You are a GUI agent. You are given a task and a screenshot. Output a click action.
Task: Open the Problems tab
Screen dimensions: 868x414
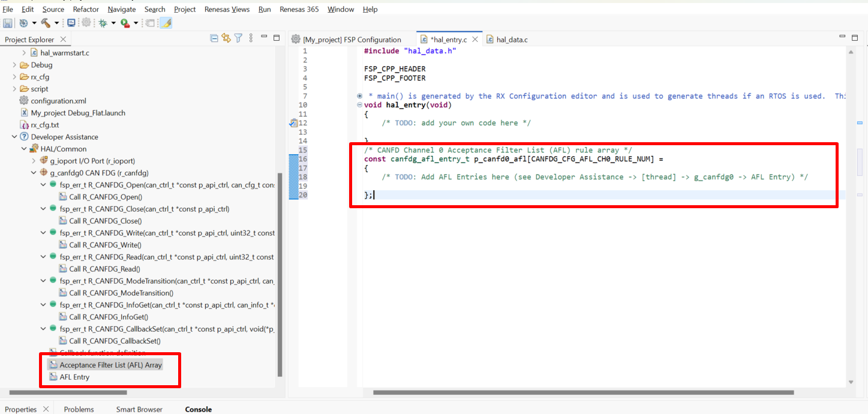click(x=79, y=409)
